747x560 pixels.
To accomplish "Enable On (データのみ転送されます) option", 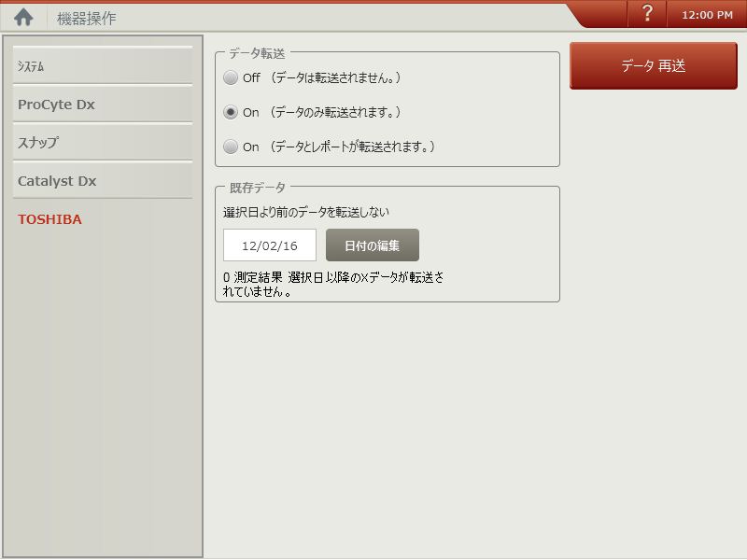I will point(231,113).
